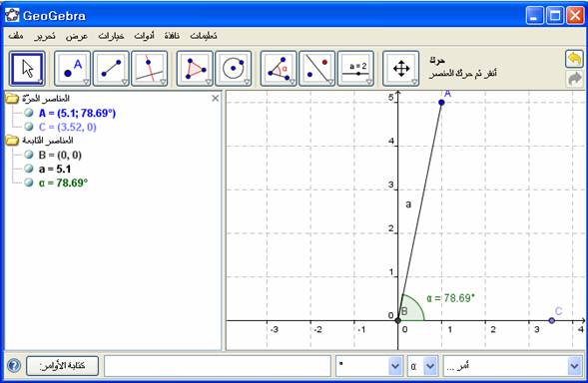
Task: Select the Perpendicular Line tool
Action: click(150, 69)
